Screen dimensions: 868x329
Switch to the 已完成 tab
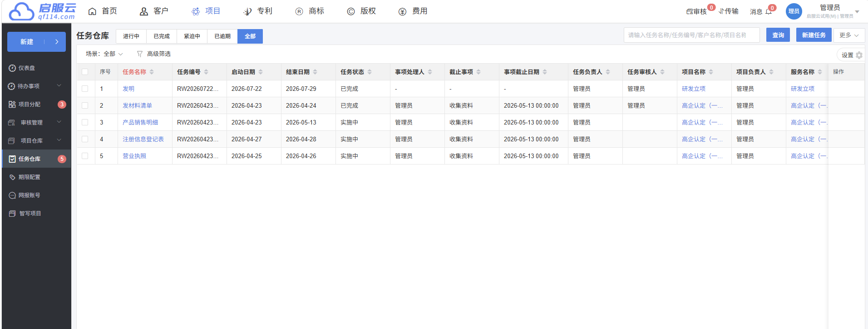162,36
